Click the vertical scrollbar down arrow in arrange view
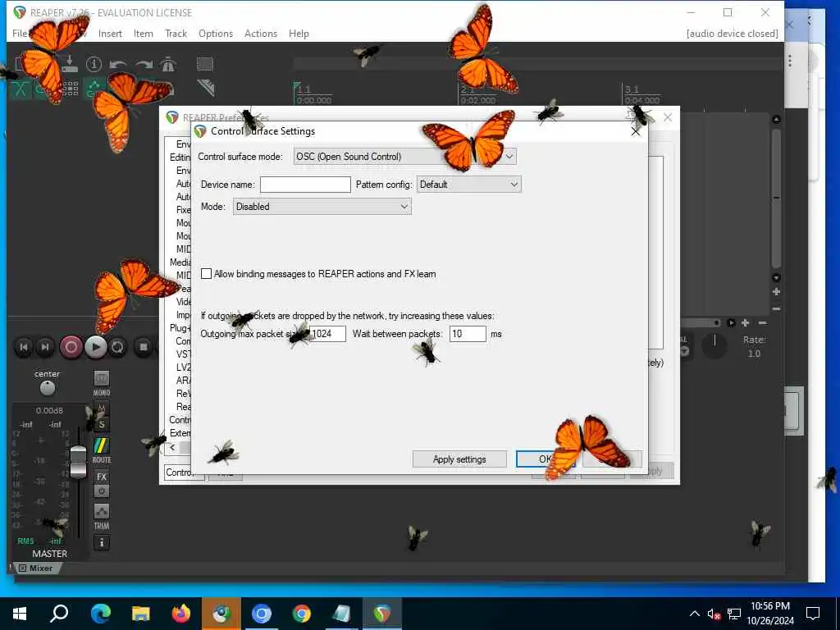The image size is (840, 630). [x=776, y=277]
